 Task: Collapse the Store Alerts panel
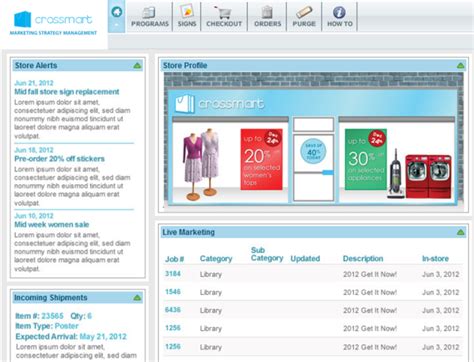click(137, 65)
